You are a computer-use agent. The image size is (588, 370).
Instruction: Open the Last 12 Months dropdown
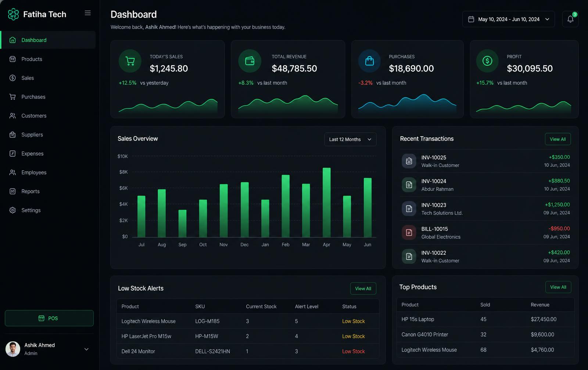coord(350,139)
